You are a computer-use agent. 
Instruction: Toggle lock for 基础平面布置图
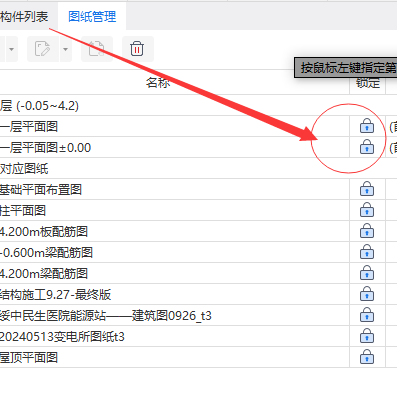(367, 189)
